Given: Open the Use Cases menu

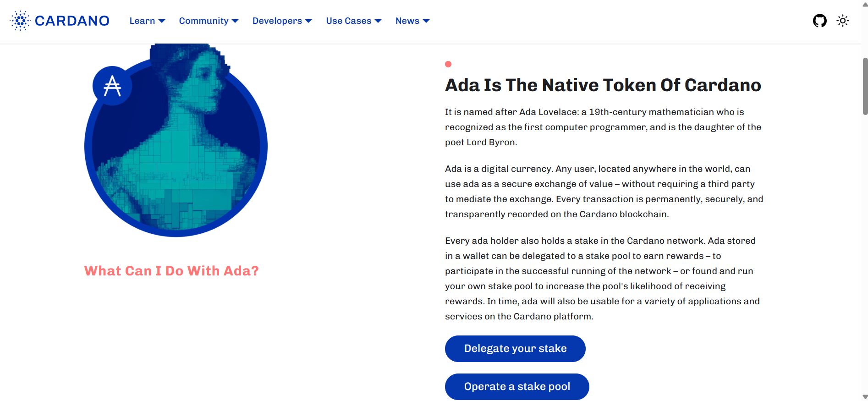Looking at the screenshot, I should [x=353, y=21].
